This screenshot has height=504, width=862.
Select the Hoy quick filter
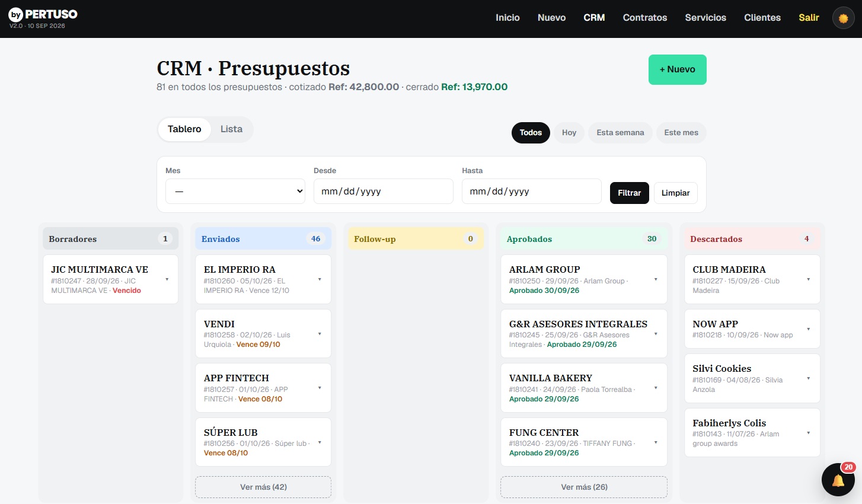(569, 133)
